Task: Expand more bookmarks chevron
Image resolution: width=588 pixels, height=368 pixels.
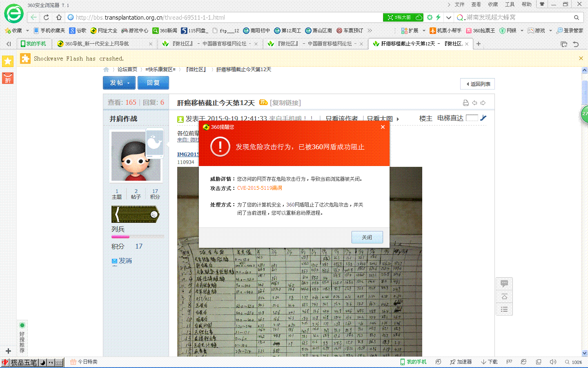Action: [370, 31]
